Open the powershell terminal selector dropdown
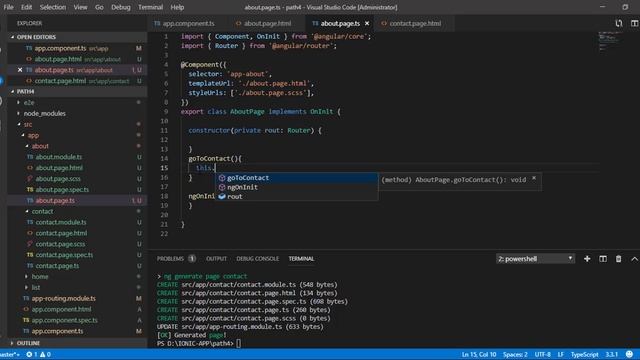Screen dimensions: 640x360 [x=535, y=259]
